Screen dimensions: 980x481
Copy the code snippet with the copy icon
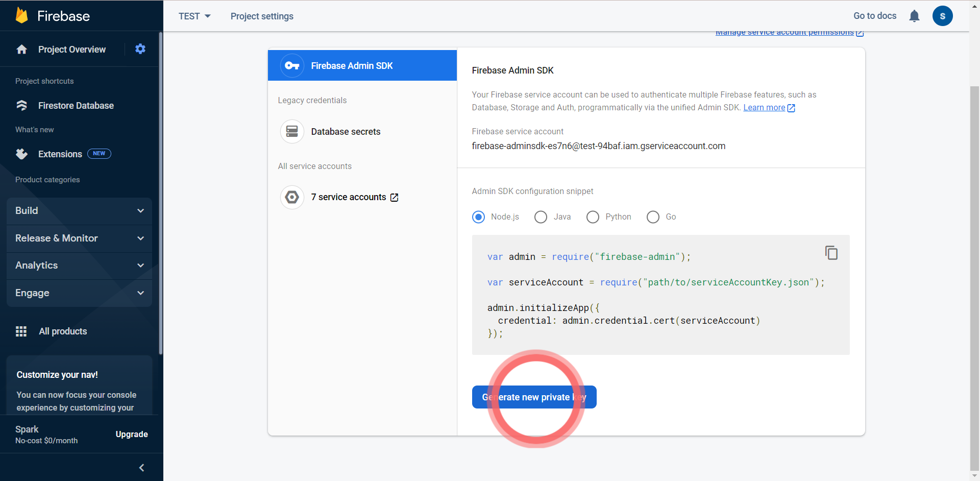point(831,253)
